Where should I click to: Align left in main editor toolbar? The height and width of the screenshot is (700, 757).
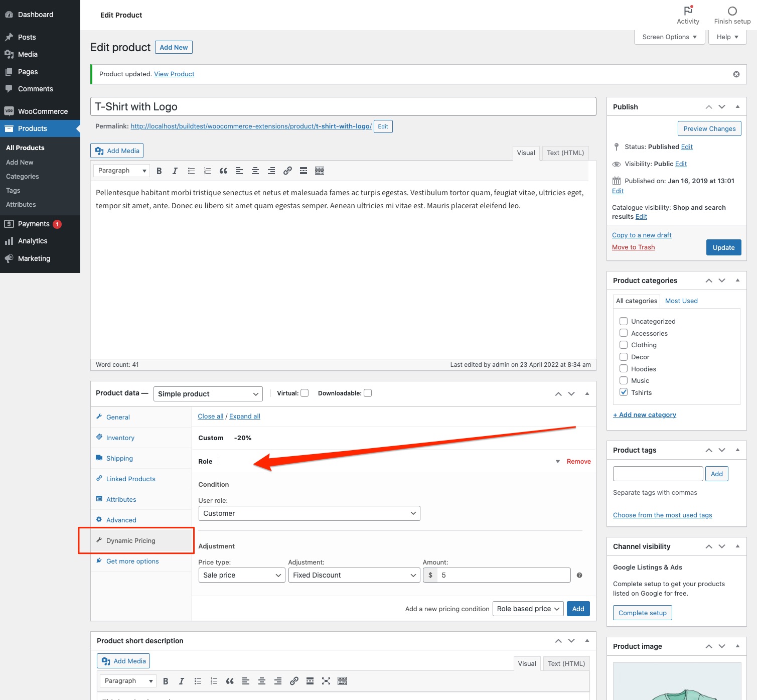coord(239,171)
